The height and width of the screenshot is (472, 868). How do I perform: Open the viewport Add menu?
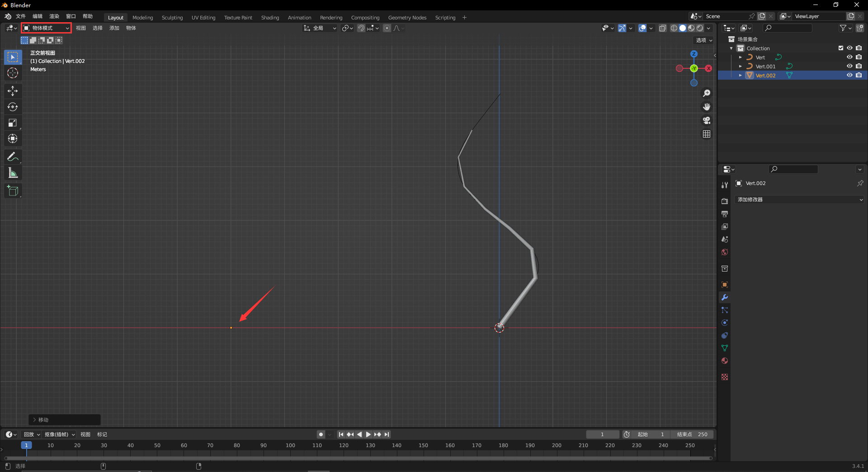114,28
